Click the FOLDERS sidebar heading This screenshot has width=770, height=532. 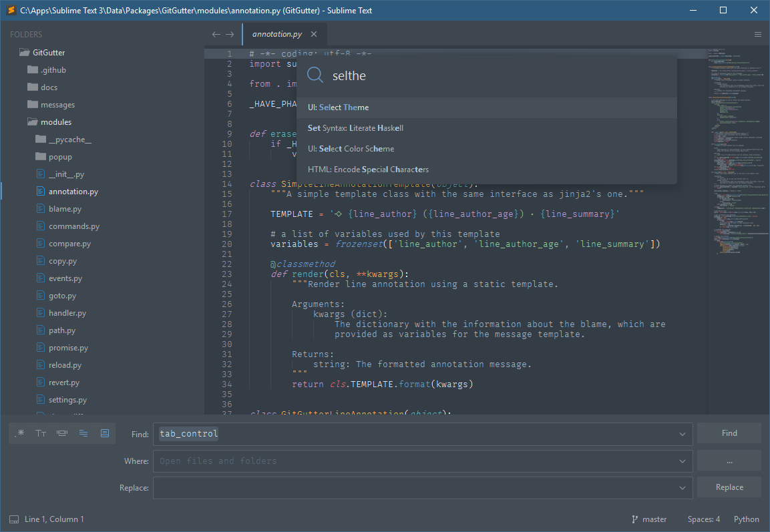pos(26,34)
